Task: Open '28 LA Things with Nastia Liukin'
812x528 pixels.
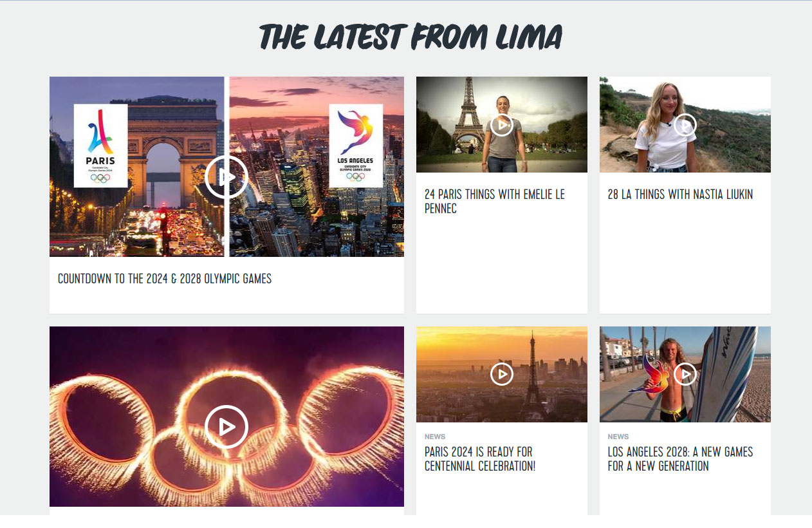Action: coord(680,194)
